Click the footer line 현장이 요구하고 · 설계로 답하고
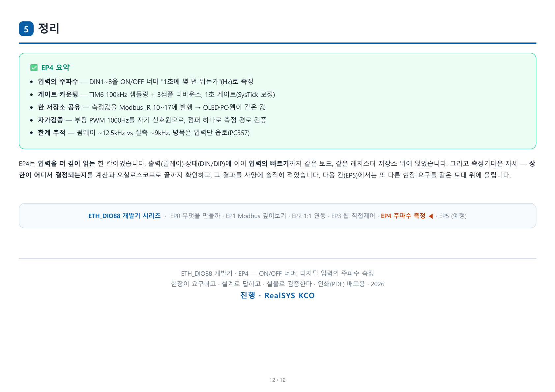The height and width of the screenshot is (392, 555). pos(277,284)
